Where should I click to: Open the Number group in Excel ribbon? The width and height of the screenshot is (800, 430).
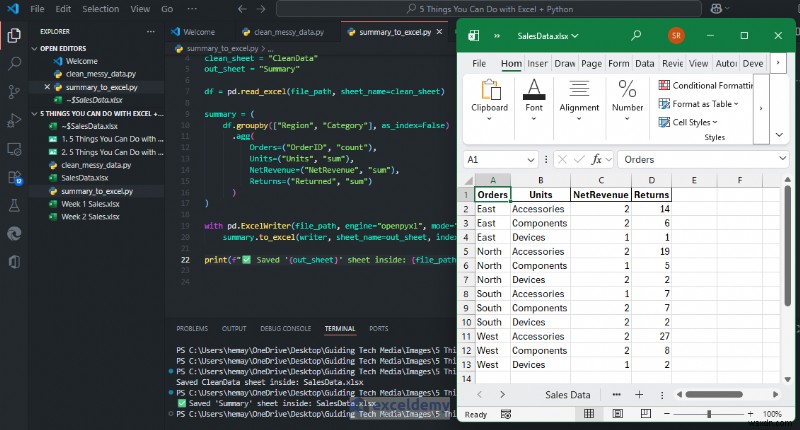tap(627, 102)
